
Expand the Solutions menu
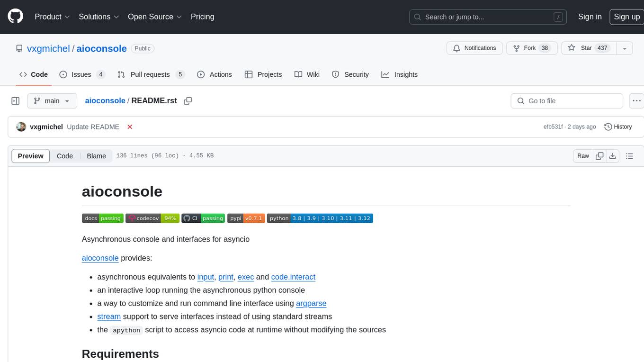point(99,17)
